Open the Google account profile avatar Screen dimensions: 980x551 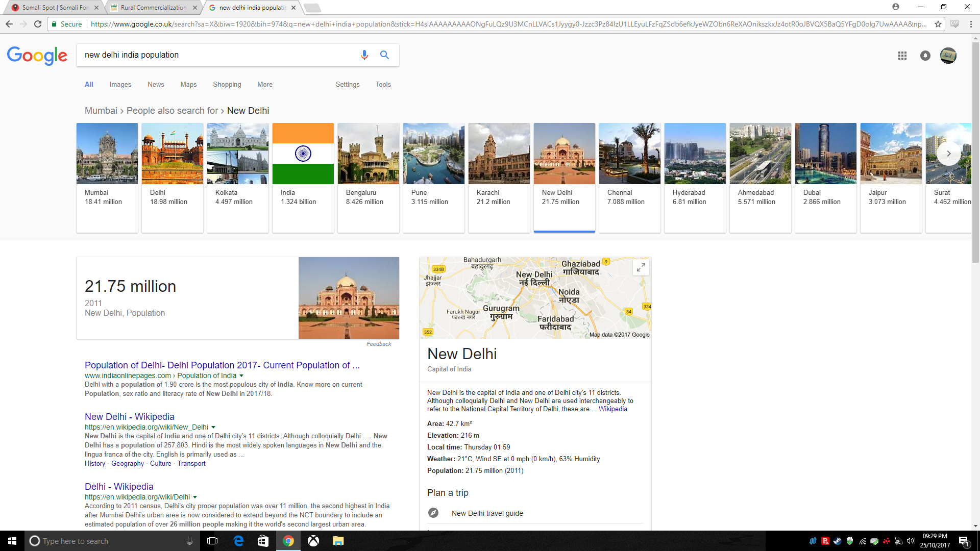pos(948,56)
